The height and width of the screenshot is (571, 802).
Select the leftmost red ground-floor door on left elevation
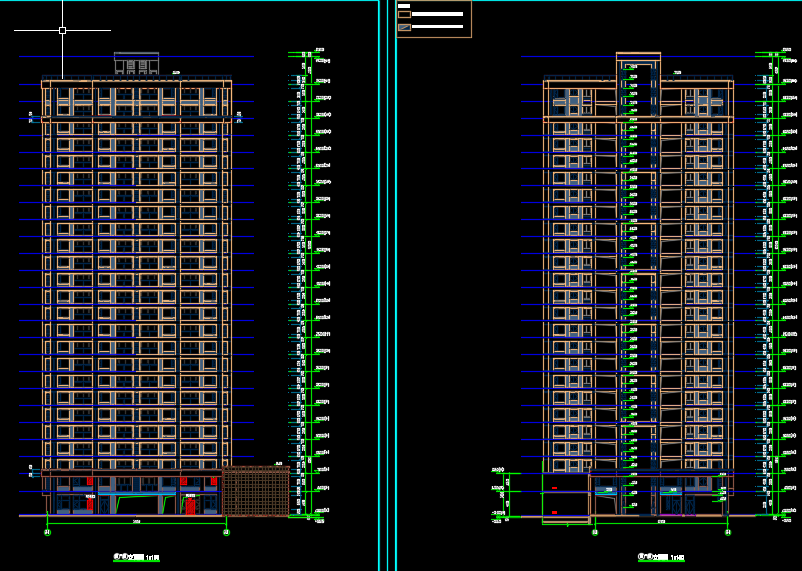pos(90,503)
